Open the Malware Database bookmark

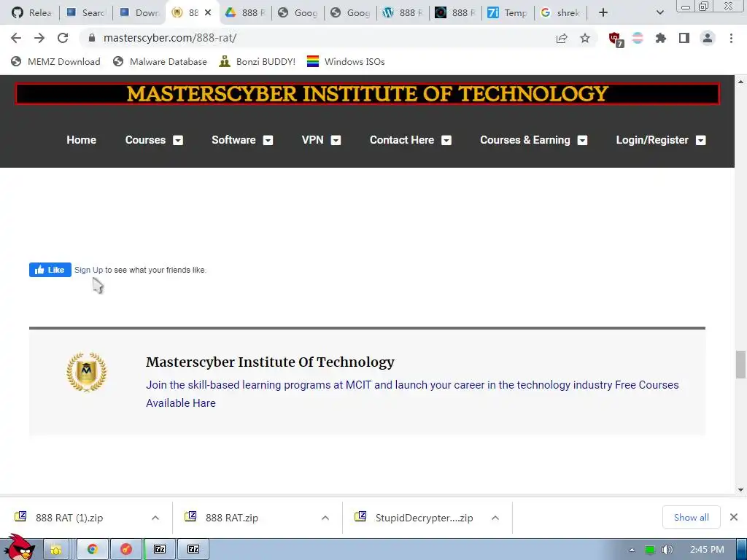click(160, 61)
